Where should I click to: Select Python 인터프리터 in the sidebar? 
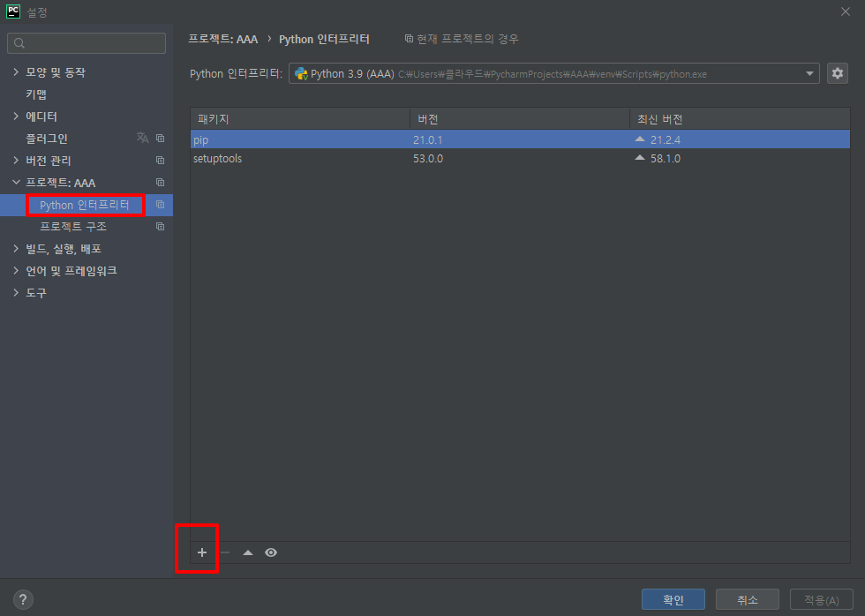[85, 205]
